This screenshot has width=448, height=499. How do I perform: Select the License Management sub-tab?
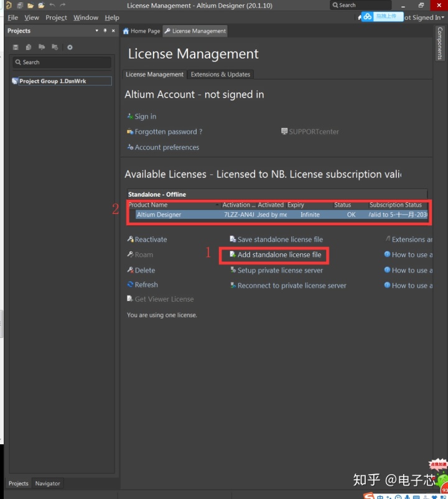[x=154, y=74]
